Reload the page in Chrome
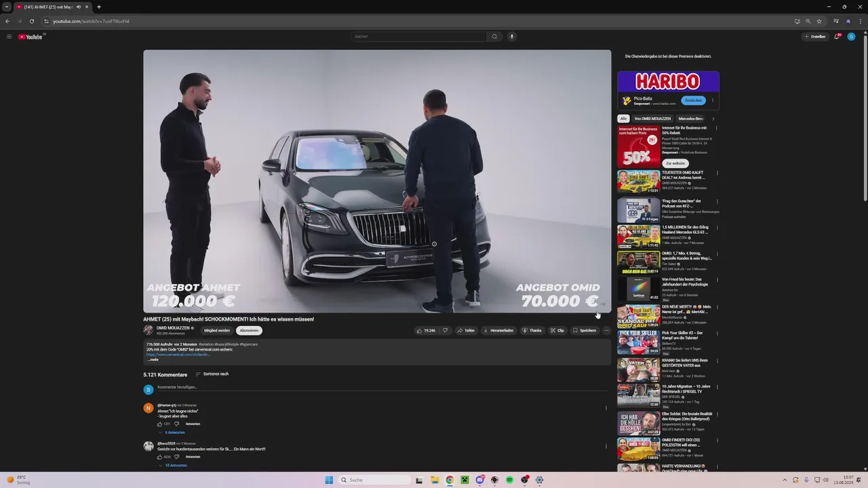The height and width of the screenshot is (488, 868). pyautogui.click(x=32, y=21)
